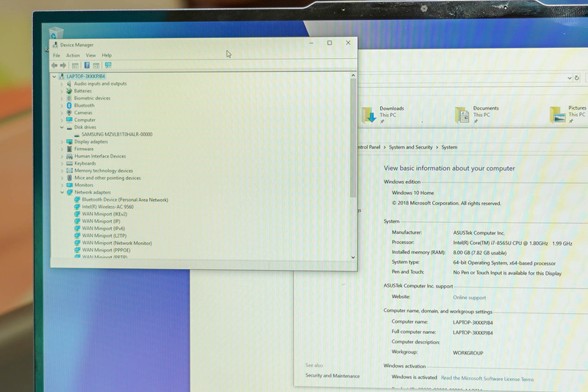
Task: Click the show/hide console tree toolbar icon
Action: pyautogui.click(x=75, y=65)
